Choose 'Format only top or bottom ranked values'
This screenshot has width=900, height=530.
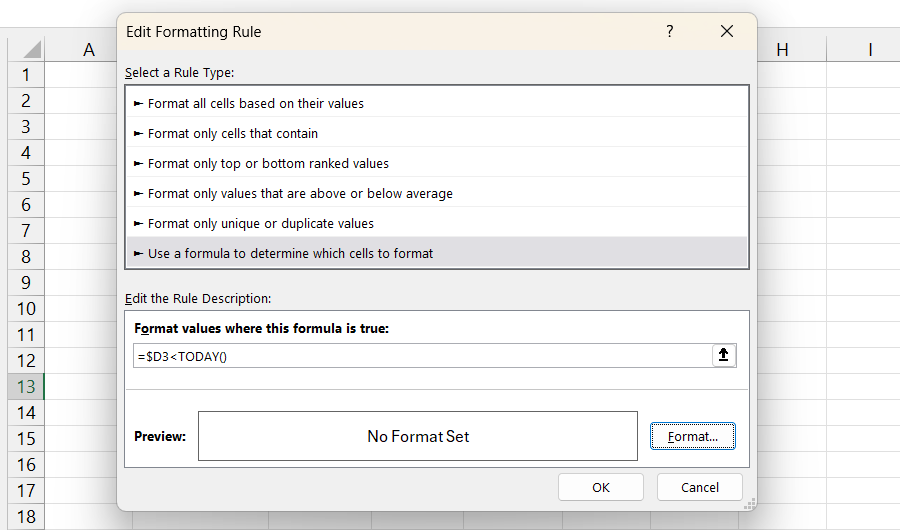[x=268, y=163]
